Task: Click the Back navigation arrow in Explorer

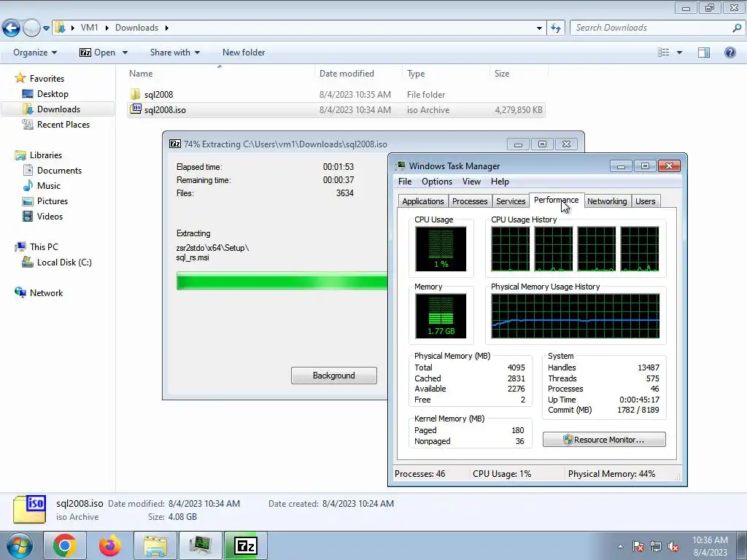Action: coord(11,28)
